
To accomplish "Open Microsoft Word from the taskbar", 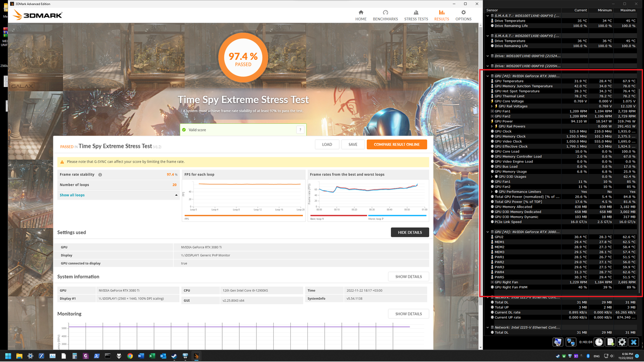I will pyautogui.click(x=141, y=356).
